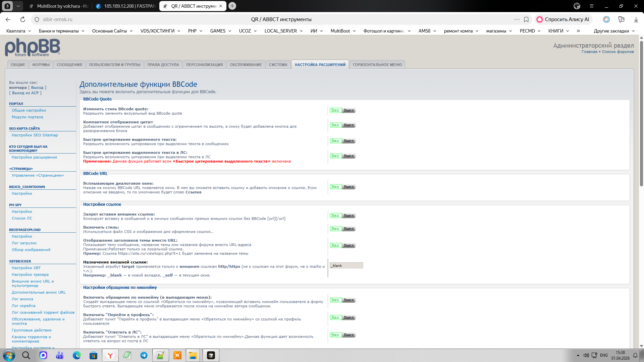This screenshot has height=362, width=644.
Task: Click the phpBB forum software logo
Action: tap(33, 48)
